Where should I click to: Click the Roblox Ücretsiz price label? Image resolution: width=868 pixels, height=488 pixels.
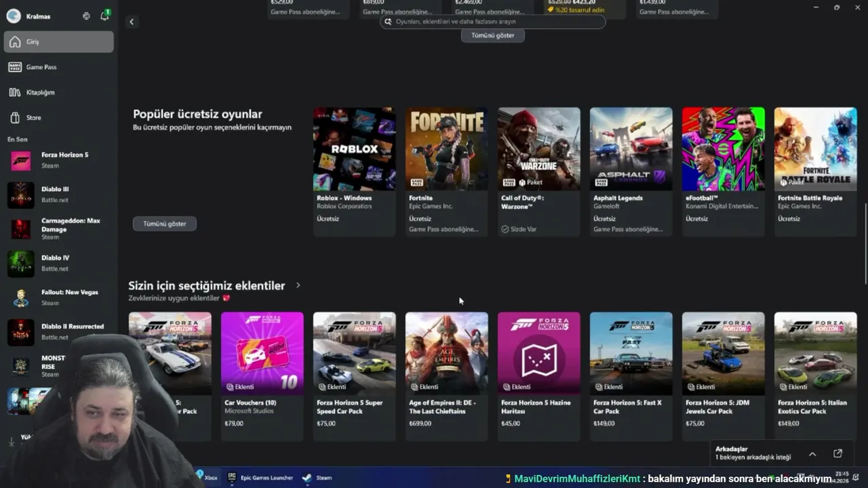click(328, 219)
